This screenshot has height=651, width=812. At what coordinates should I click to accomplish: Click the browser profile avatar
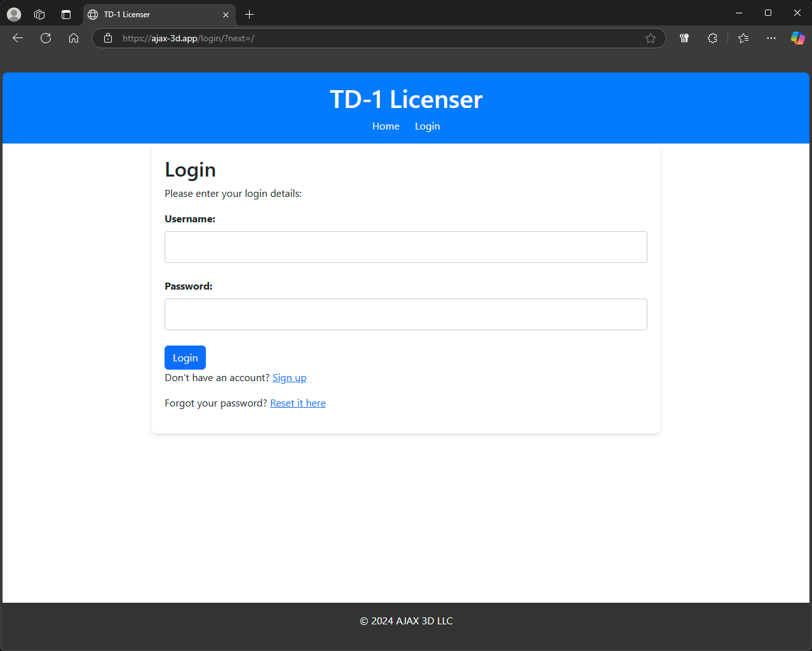pos(13,14)
